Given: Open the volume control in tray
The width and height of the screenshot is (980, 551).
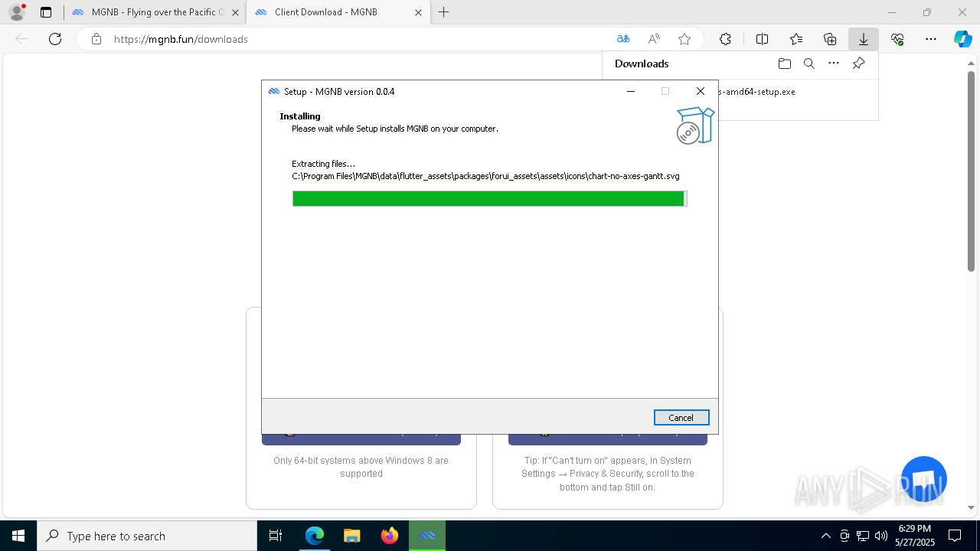Looking at the screenshot, I should tap(880, 536).
